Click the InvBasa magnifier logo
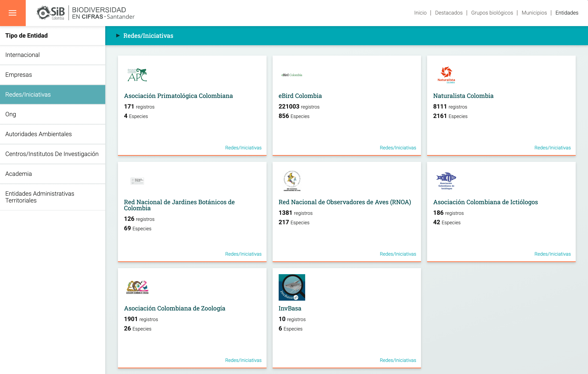The height and width of the screenshot is (374, 588). point(292,287)
